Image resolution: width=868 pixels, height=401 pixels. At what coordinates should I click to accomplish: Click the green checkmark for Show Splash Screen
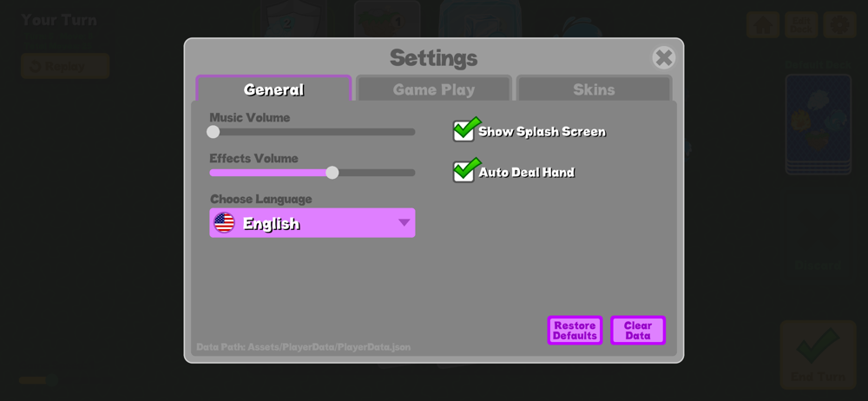pyautogui.click(x=467, y=128)
